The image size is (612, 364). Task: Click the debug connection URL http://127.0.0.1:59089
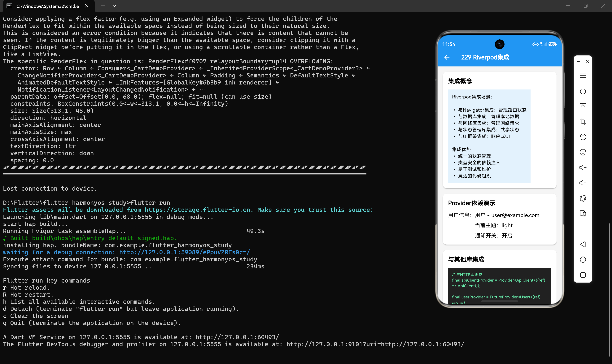185,252
